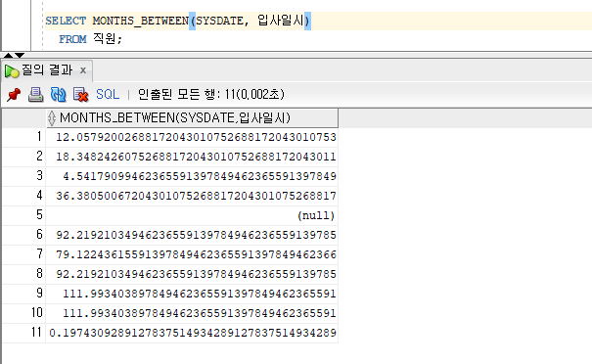Click 입사일시 in the SQL editor
Screen dimensions: 592x364
[x=281, y=20]
